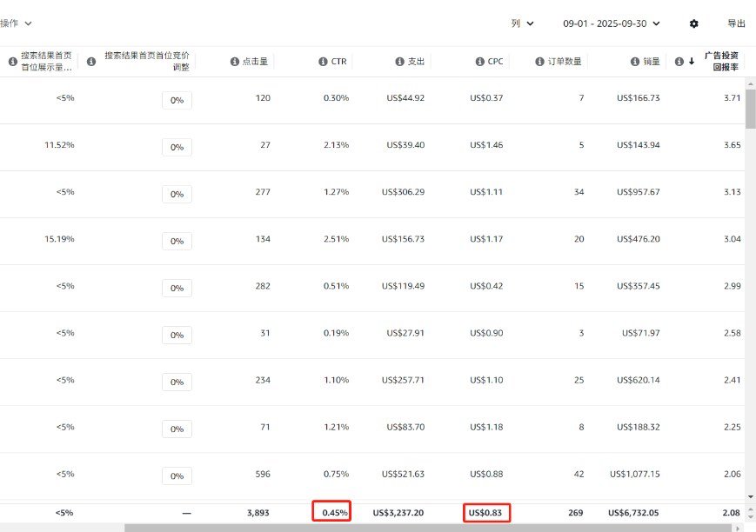Open the 09-01 - 2025-09-30 date range picker
The width and height of the screenshot is (756, 532).
click(611, 23)
